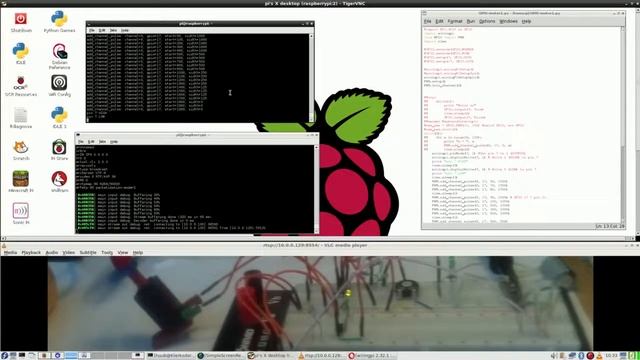This screenshot has width=640, height=360.
Task: Open Help menu in upper terminal window
Action: click(125, 30)
